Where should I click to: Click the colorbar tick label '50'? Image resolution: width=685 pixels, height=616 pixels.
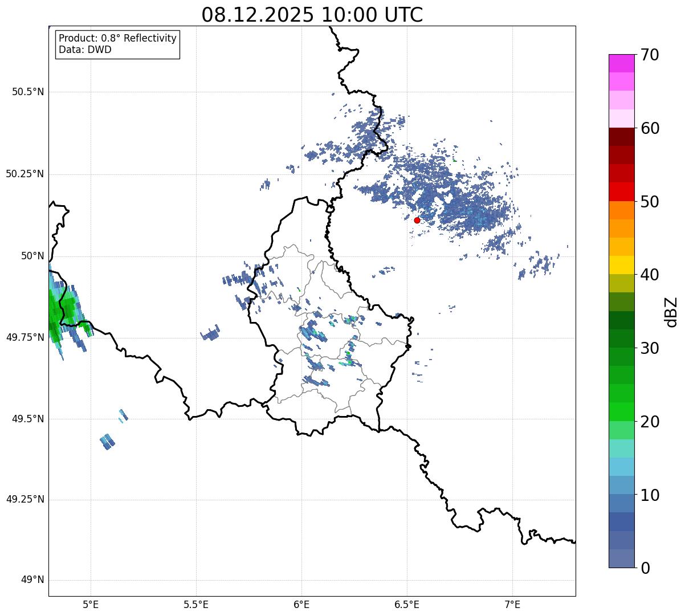point(650,202)
